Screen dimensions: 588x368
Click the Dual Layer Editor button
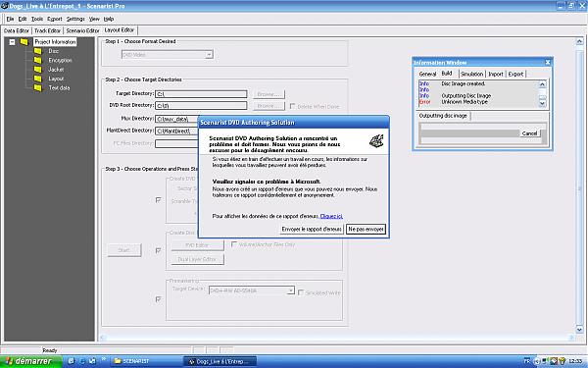coord(197,259)
